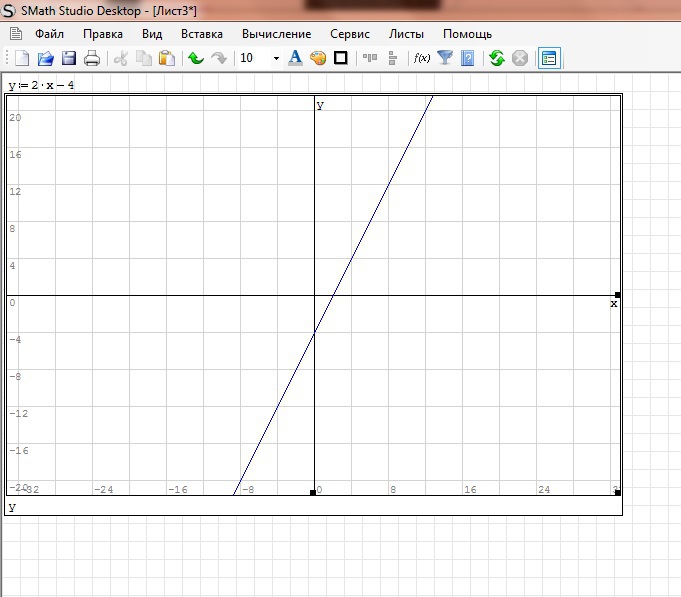Undo the last action with the green arrow
Image resolution: width=681 pixels, height=597 pixels.
click(196, 58)
